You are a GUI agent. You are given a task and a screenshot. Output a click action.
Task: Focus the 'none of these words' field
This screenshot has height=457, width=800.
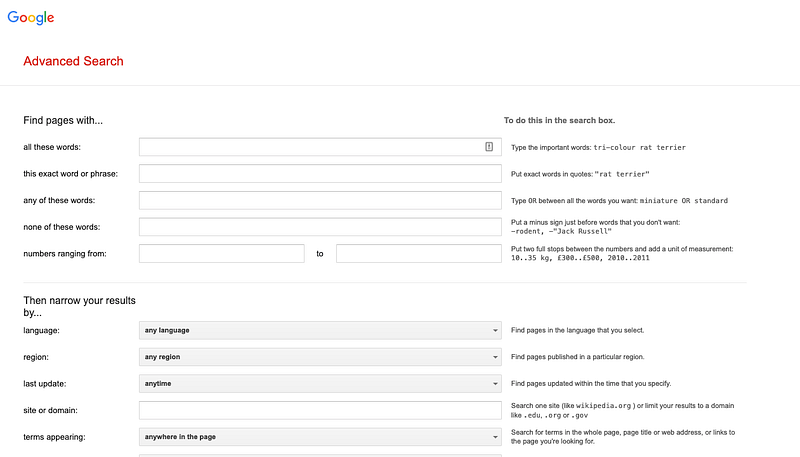coord(320,226)
